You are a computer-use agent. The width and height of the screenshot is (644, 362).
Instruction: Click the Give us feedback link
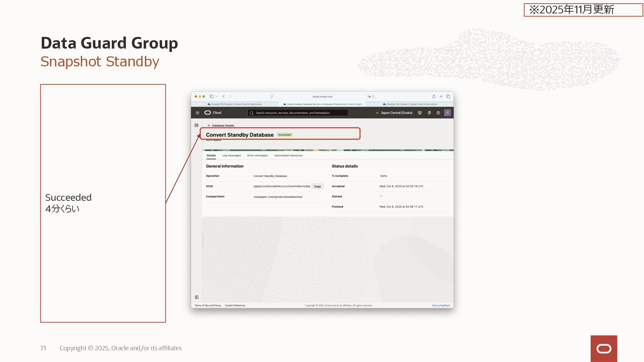click(x=441, y=305)
